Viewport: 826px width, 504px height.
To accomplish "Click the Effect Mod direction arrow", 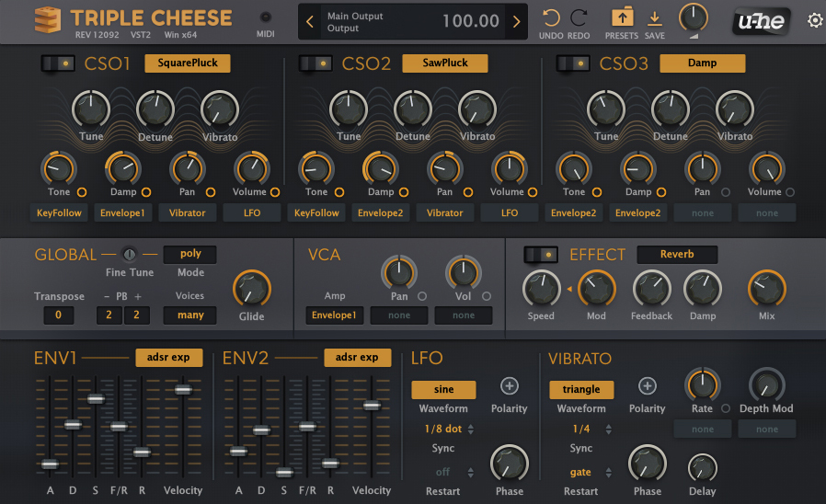I will tap(569, 289).
